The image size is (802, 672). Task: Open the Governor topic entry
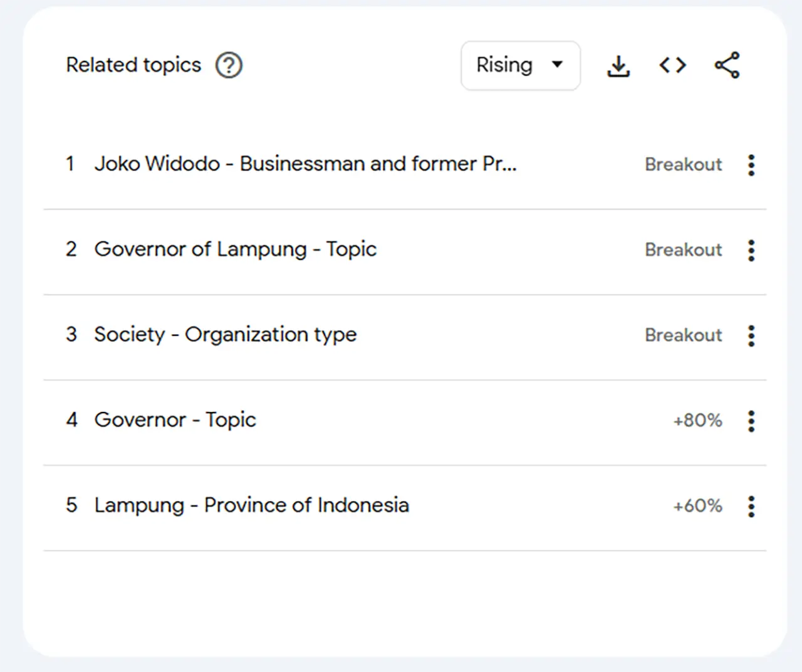click(x=175, y=420)
